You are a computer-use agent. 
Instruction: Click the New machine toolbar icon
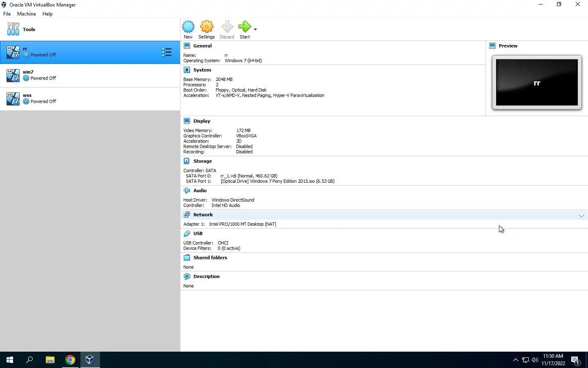[x=188, y=27]
